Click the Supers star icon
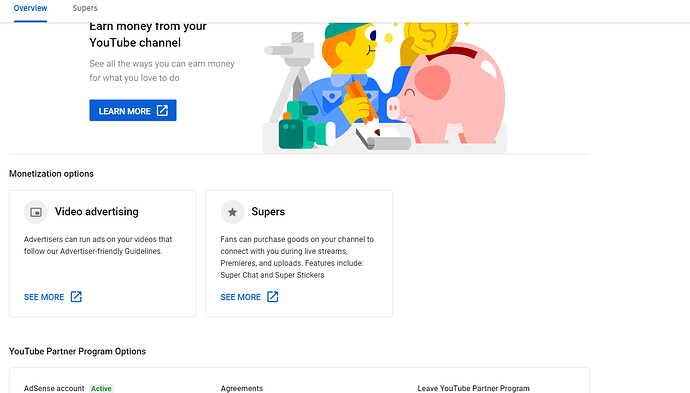690x393 pixels. pyautogui.click(x=232, y=212)
